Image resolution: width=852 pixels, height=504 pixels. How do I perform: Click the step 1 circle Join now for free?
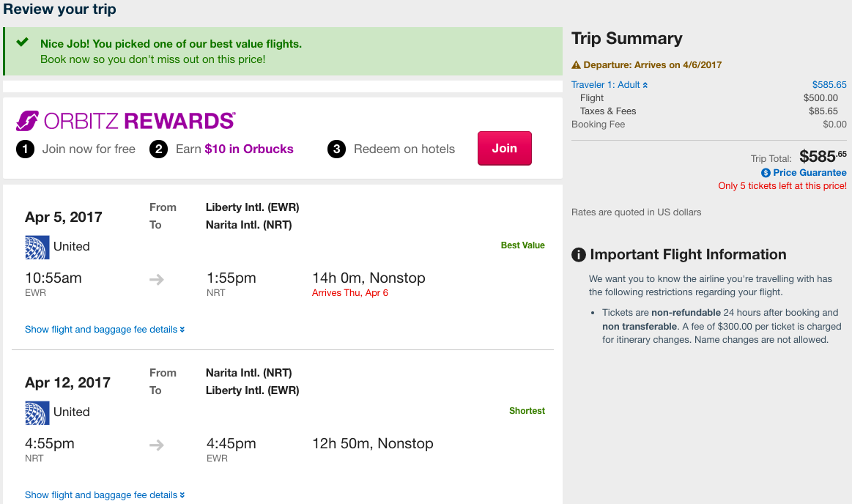25,149
